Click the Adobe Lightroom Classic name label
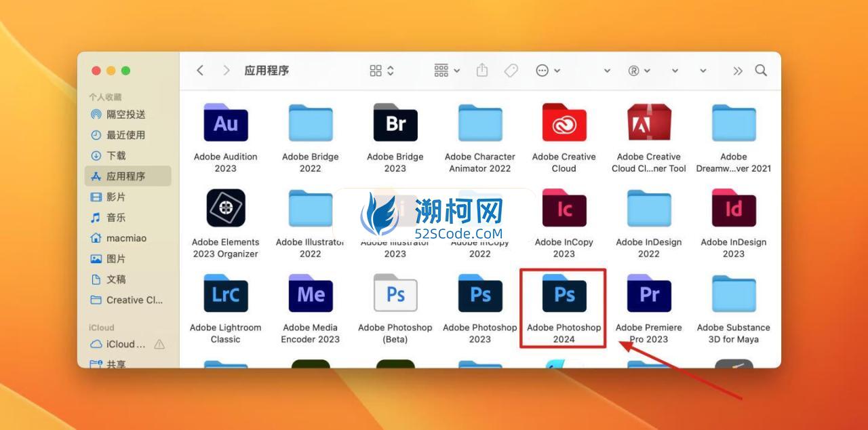The height and width of the screenshot is (430, 868). pos(226,333)
